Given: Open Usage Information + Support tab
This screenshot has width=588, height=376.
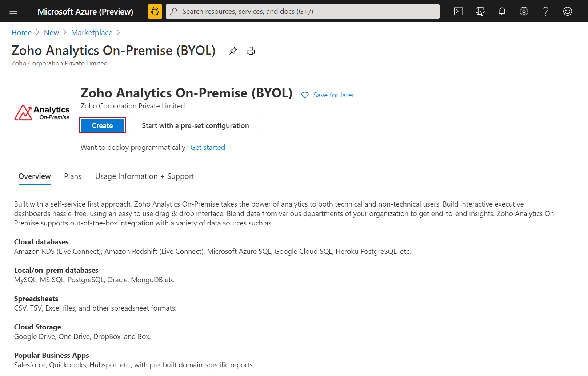Looking at the screenshot, I should 144,176.
